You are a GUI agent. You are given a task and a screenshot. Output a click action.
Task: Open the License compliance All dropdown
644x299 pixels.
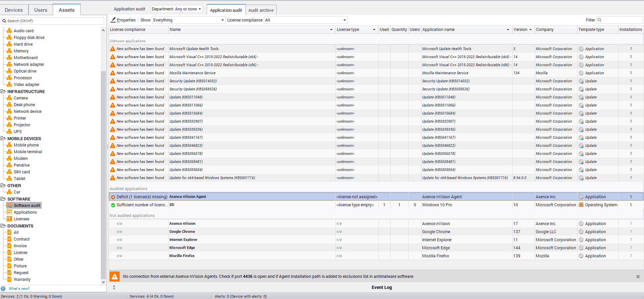tap(305, 20)
